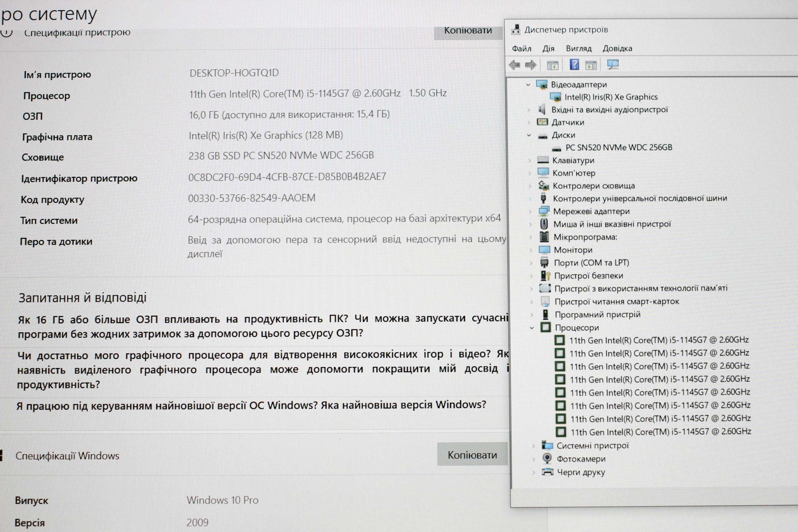This screenshot has width=798, height=532.
Task: Click the USB controllers icon
Action: click(x=543, y=198)
